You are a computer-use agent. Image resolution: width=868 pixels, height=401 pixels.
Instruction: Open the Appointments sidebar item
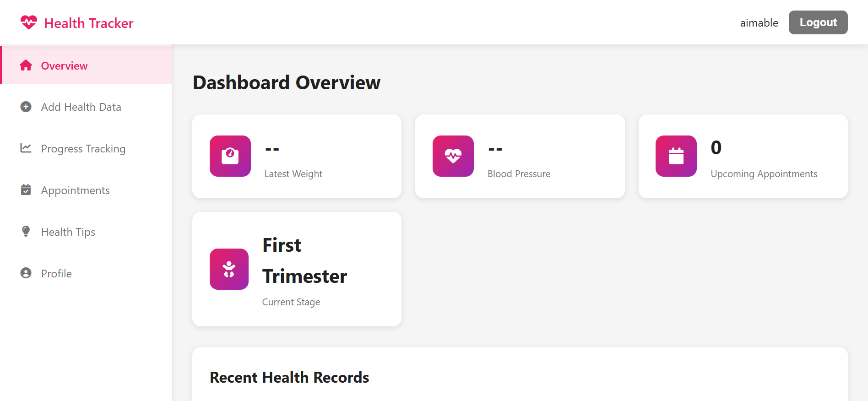pos(76,190)
